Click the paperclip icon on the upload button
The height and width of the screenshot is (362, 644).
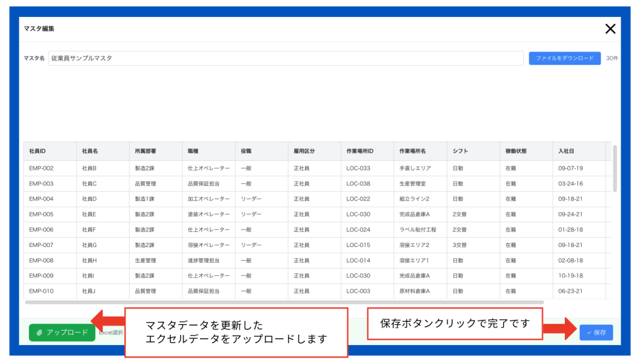[40, 332]
